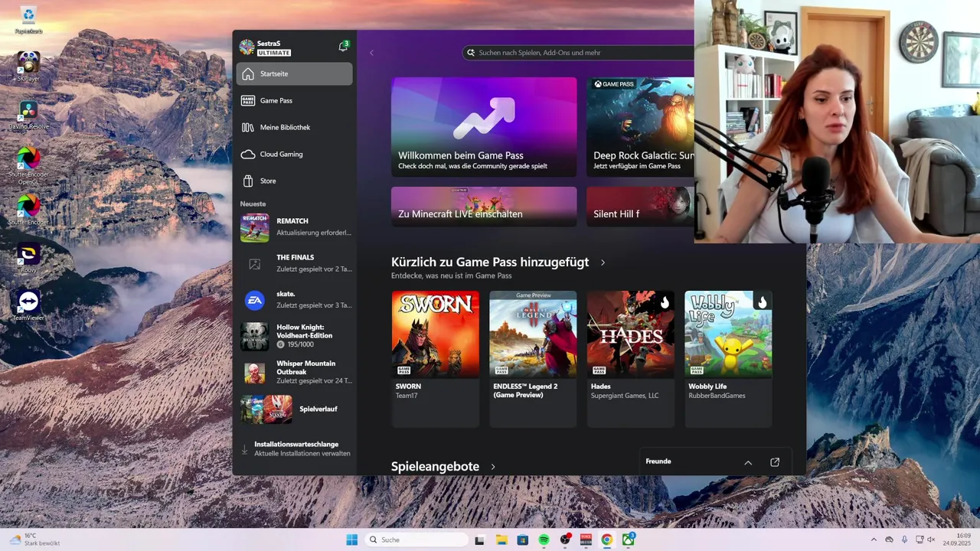Screen dimensions: 980x551
Task: Click the Hollow Knight cover thumbnail
Action: point(255,337)
